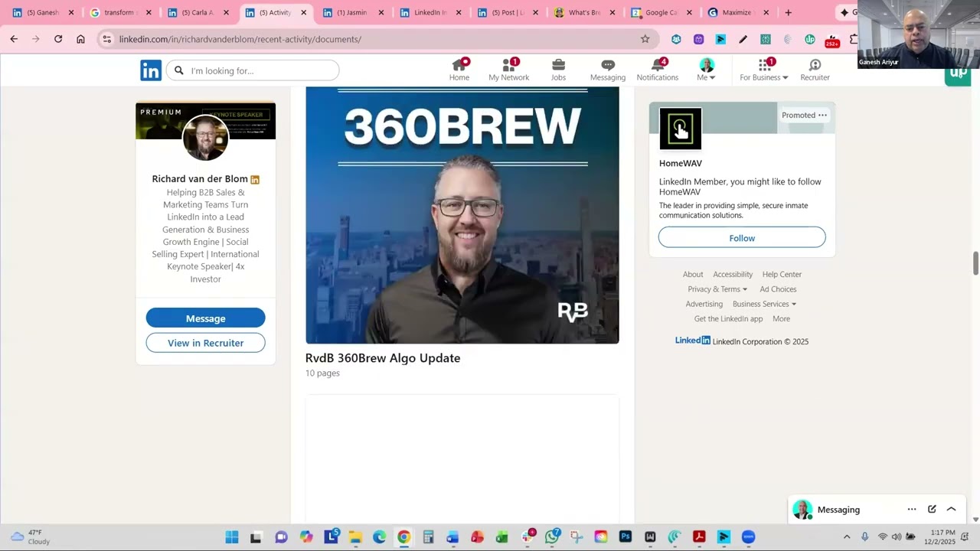Close the Activity tab
Viewport: 980px width, 551px height.
pyautogui.click(x=303, y=13)
